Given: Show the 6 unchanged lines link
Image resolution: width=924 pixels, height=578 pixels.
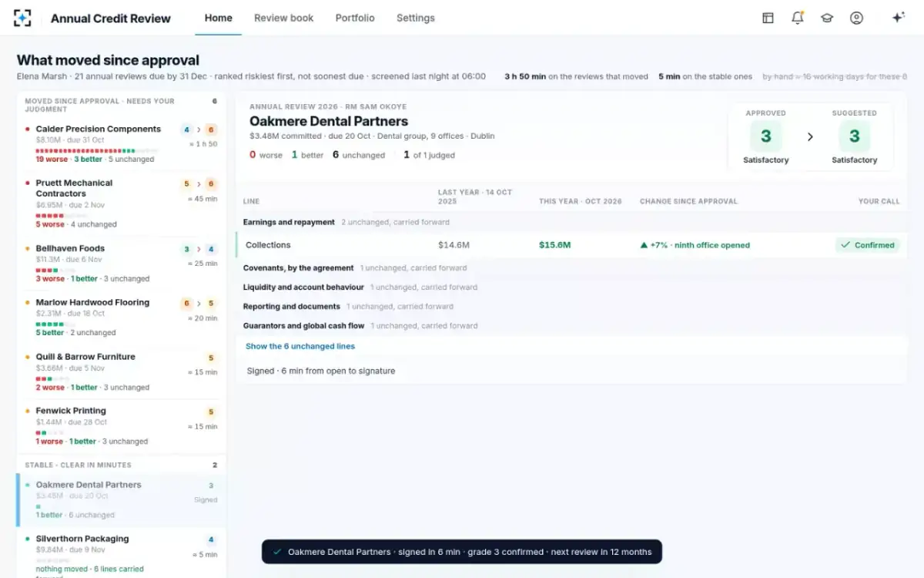Looking at the screenshot, I should click(x=300, y=347).
